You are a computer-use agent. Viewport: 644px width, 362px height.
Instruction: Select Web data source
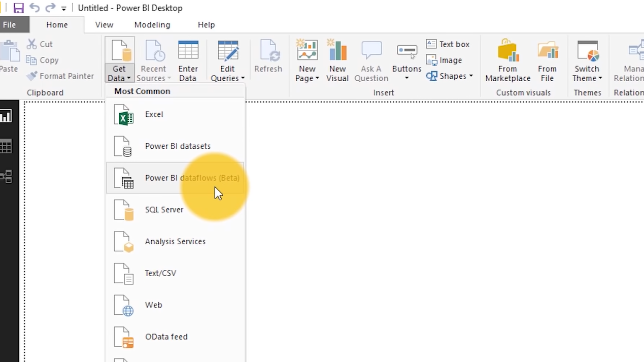175,305
